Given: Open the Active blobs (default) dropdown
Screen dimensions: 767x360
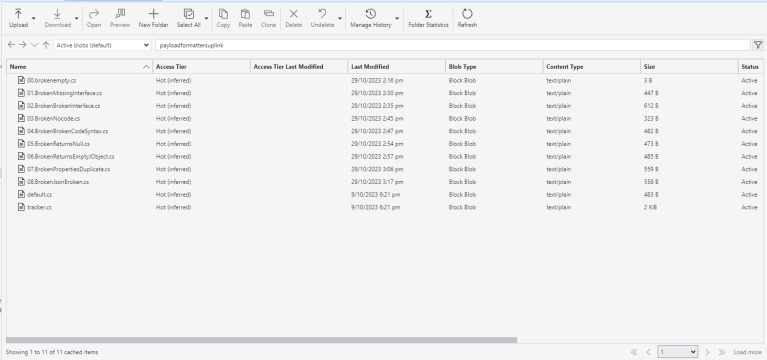Looking at the screenshot, I should coord(102,45).
